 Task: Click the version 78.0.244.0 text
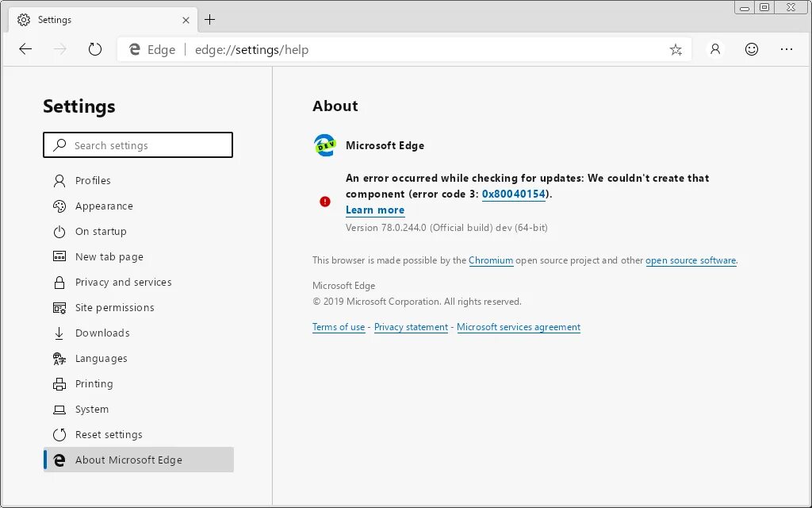click(x=447, y=228)
